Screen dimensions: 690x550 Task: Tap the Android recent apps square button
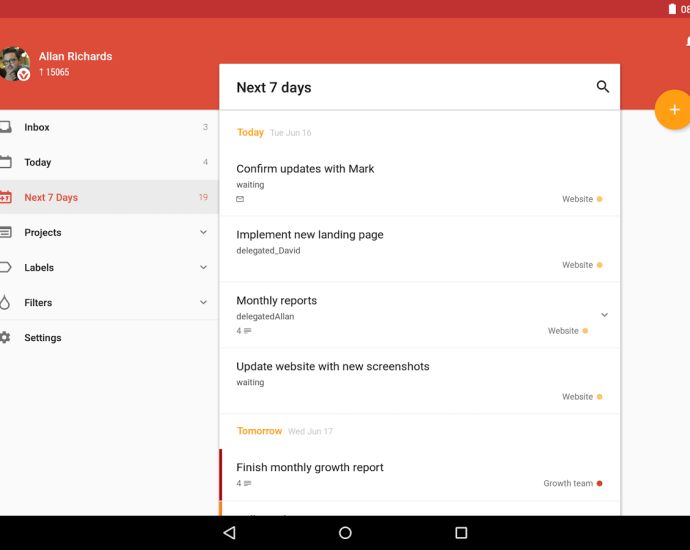[x=461, y=533]
